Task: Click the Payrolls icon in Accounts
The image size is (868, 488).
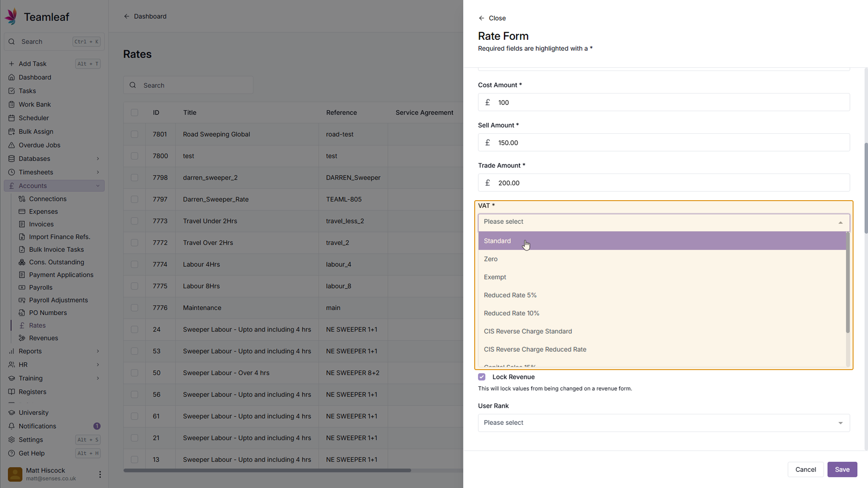Action: pos(22,287)
